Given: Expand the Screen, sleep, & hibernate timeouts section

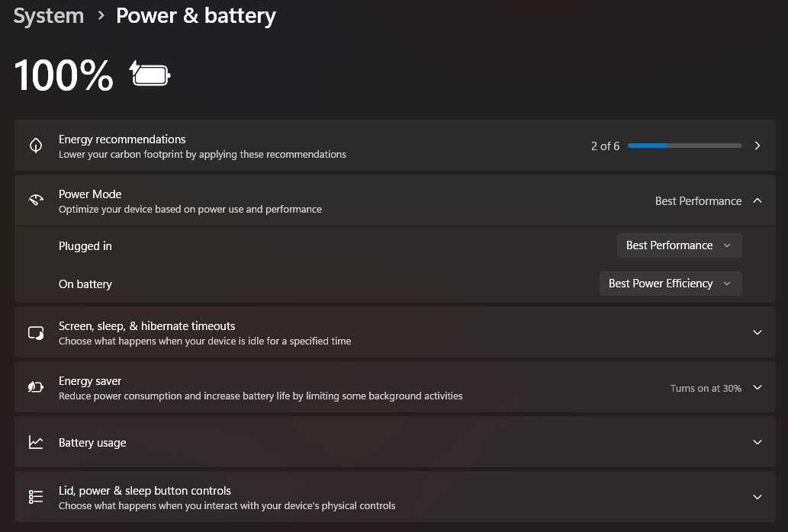Looking at the screenshot, I should click(757, 332).
